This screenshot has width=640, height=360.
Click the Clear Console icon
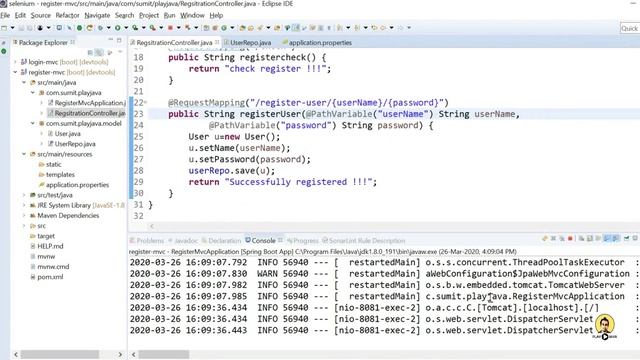(x=581, y=238)
